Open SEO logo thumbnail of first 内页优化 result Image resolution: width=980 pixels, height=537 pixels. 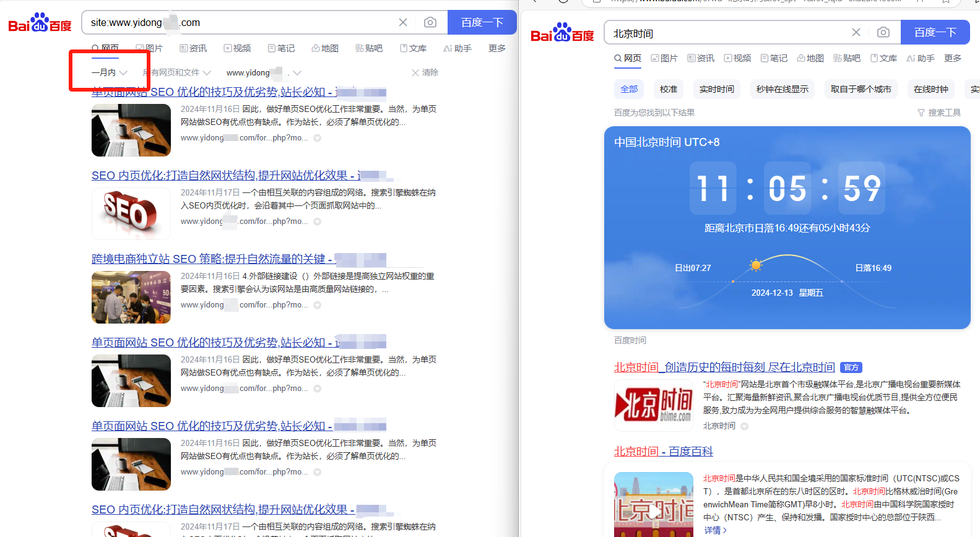131,213
